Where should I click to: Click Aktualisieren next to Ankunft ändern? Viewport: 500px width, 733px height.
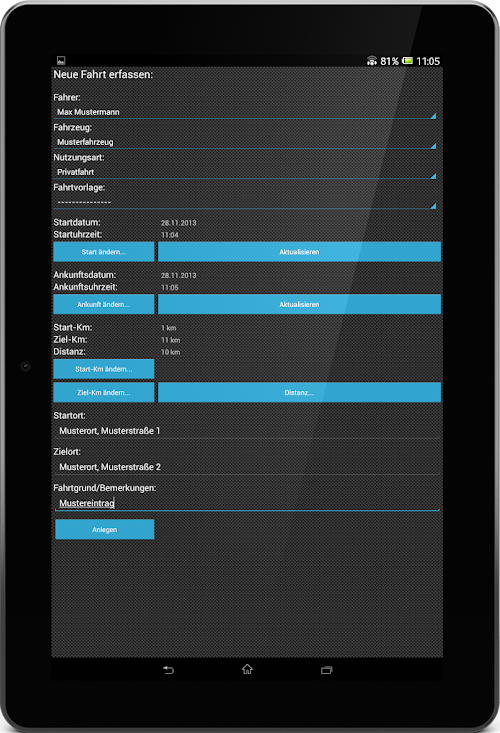click(299, 304)
